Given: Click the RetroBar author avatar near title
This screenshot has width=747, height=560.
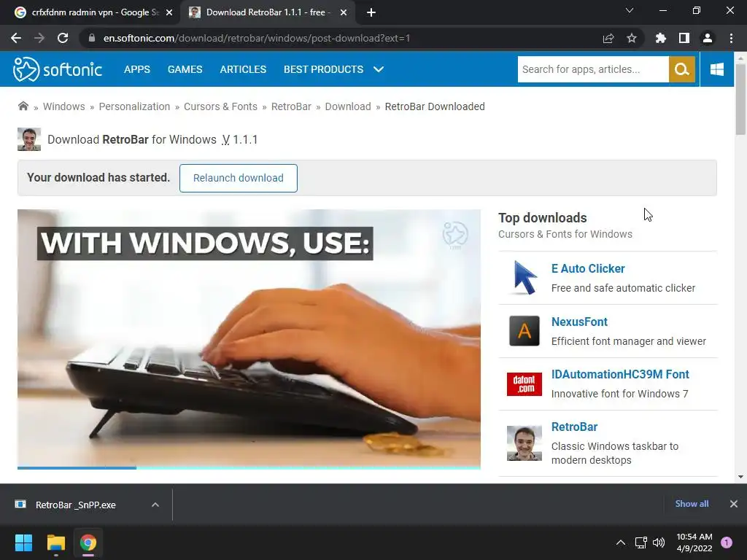Looking at the screenshot, I should click(29, 139).
